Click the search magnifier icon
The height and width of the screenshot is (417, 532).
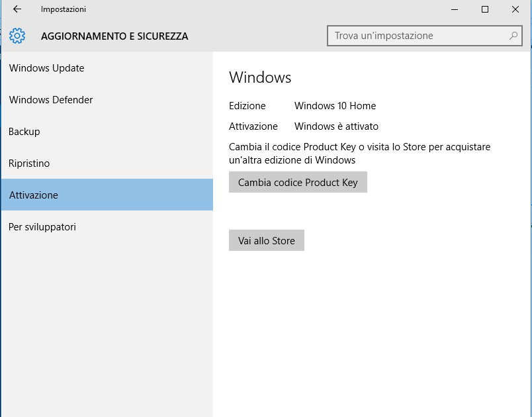(x=513, y=36)
